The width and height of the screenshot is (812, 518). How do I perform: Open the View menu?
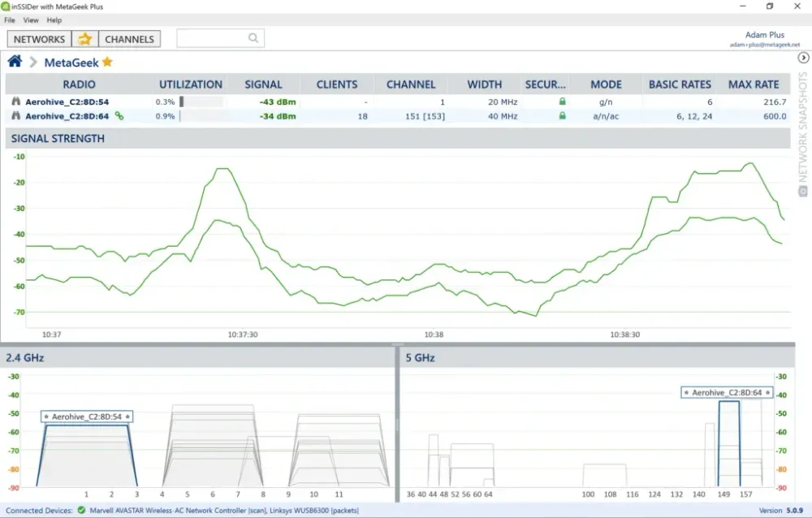pyautogui.click(x=31, y=19)
